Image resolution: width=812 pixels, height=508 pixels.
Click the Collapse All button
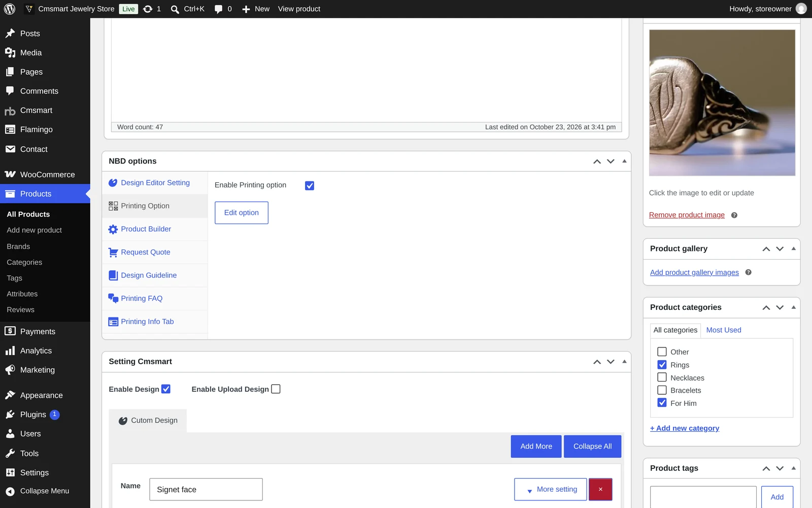(x=592, y=447)
